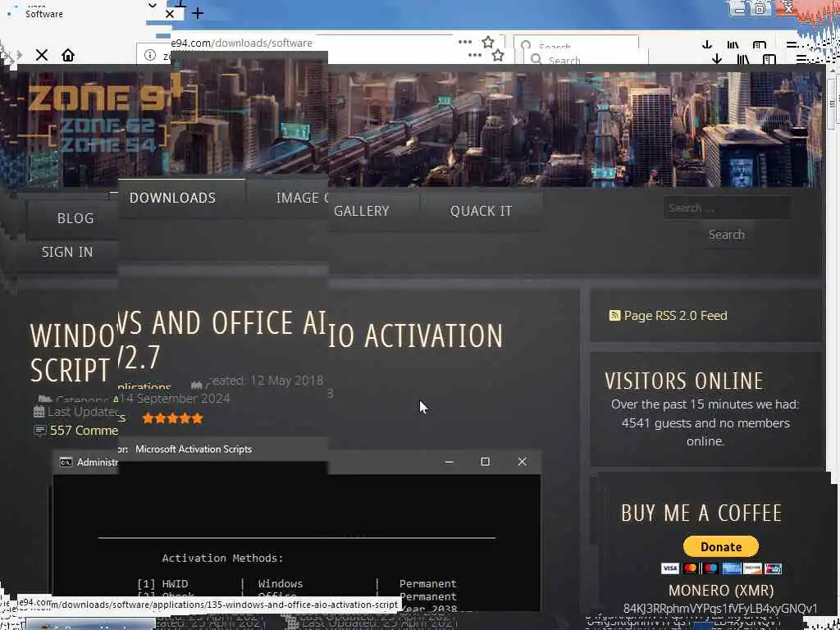Rate using the five orange stars
840x630 pixels.
point(172,418)
